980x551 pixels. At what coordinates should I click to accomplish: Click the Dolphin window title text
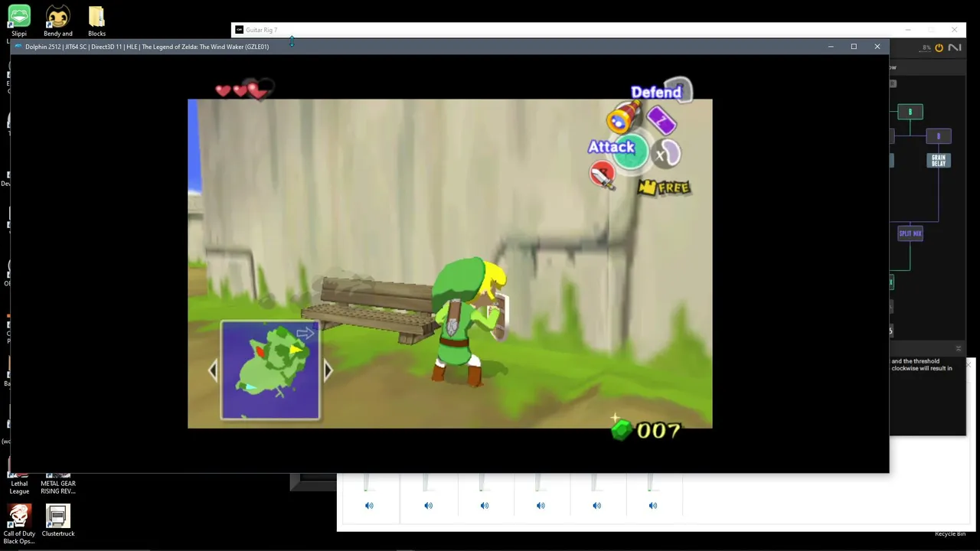[147, 47]
